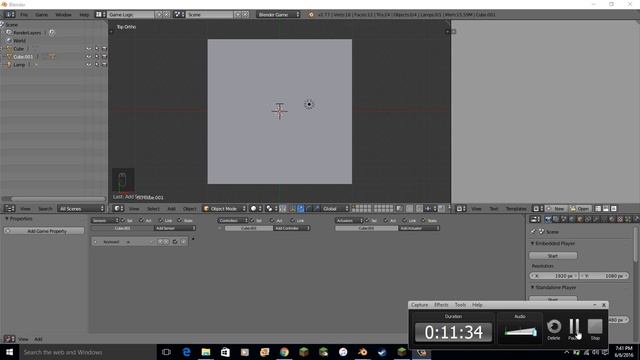640x360 pixels.
Task: Toggle Actuators Act checkbox
Action: pos(385,220)
